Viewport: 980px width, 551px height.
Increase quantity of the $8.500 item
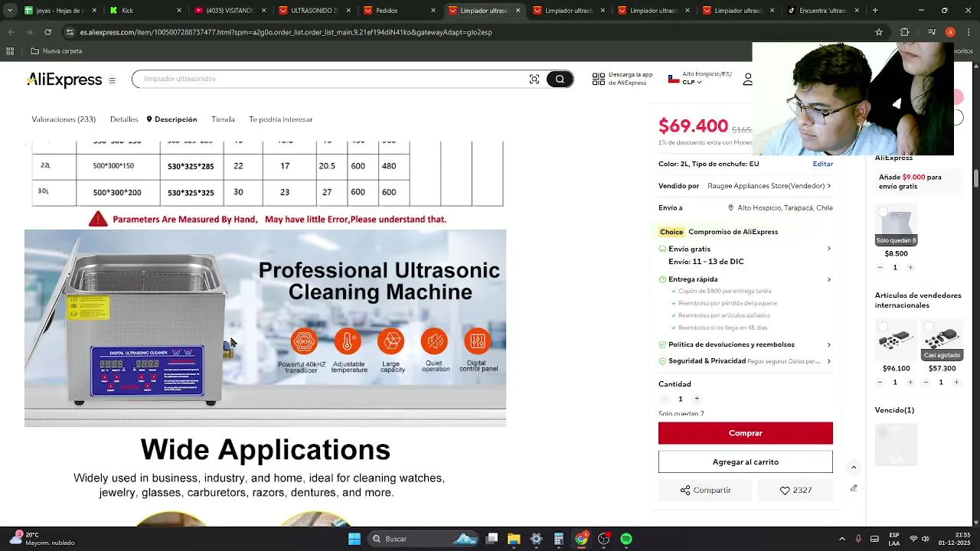[910, 267]
